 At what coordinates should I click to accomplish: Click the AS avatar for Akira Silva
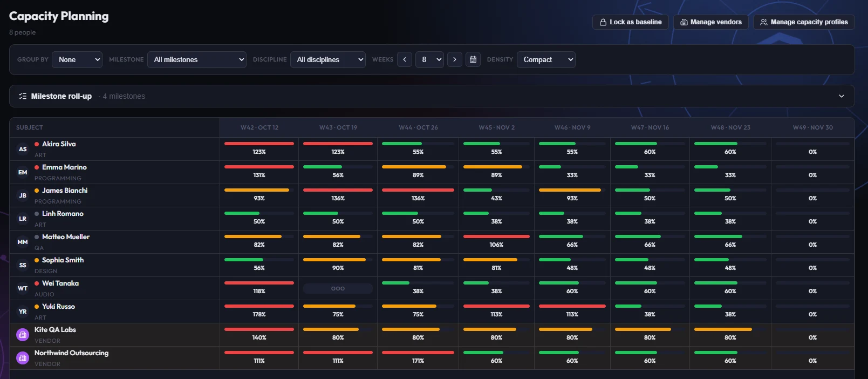pos(23,149)
